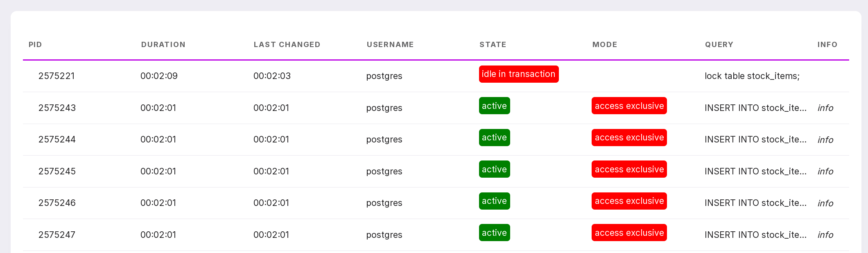Click access exclusive badge for PID 2575247
The image size is (868, 253).
(629, 233)
